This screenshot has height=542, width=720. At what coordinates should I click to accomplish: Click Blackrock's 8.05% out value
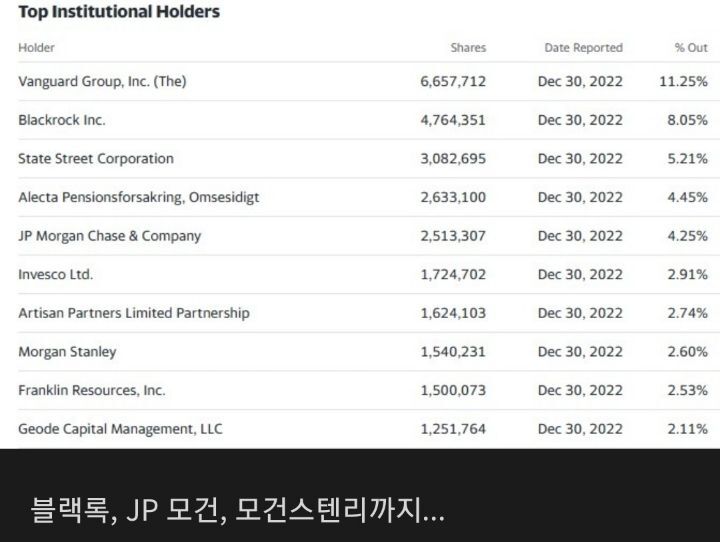pos(687,120)
